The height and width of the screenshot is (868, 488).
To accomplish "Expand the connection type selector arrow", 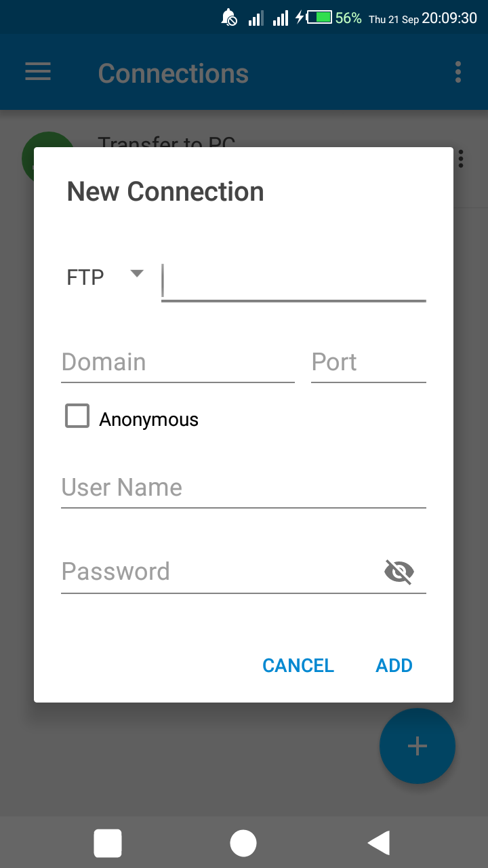I will pyautogui.click(x=136, y=273).
